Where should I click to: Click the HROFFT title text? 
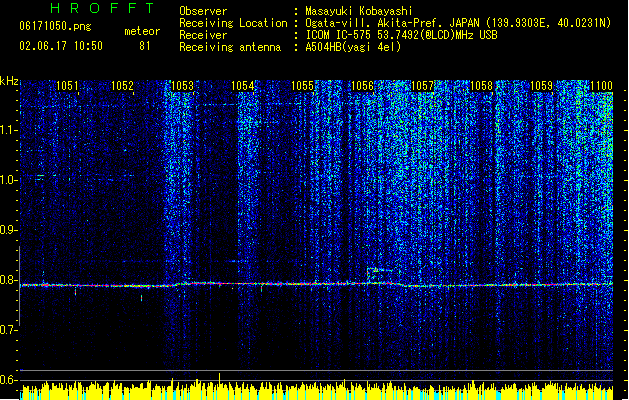[102, 8]
